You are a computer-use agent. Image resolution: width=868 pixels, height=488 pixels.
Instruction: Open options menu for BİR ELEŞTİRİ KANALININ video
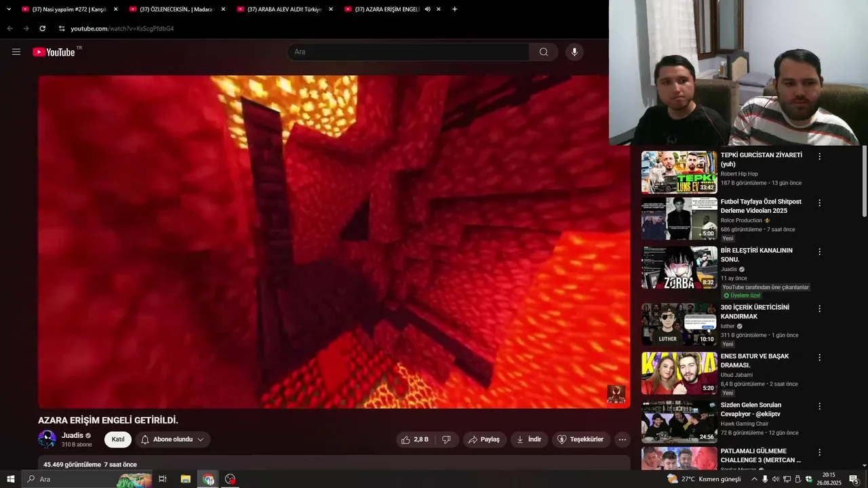[819, 251]
